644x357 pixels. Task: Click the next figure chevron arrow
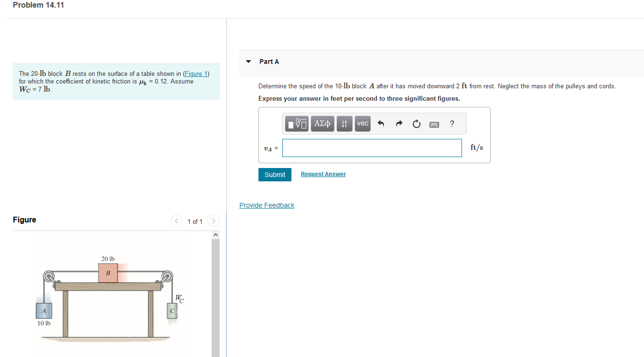213,220
